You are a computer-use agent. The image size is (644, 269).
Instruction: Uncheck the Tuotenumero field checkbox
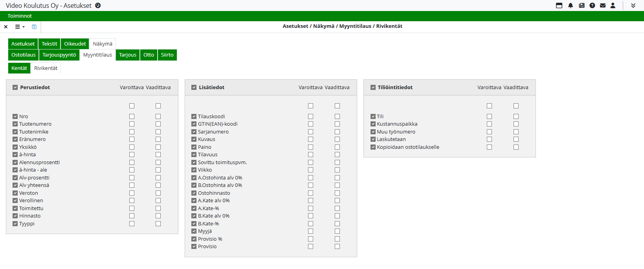[x=15, y=124]
